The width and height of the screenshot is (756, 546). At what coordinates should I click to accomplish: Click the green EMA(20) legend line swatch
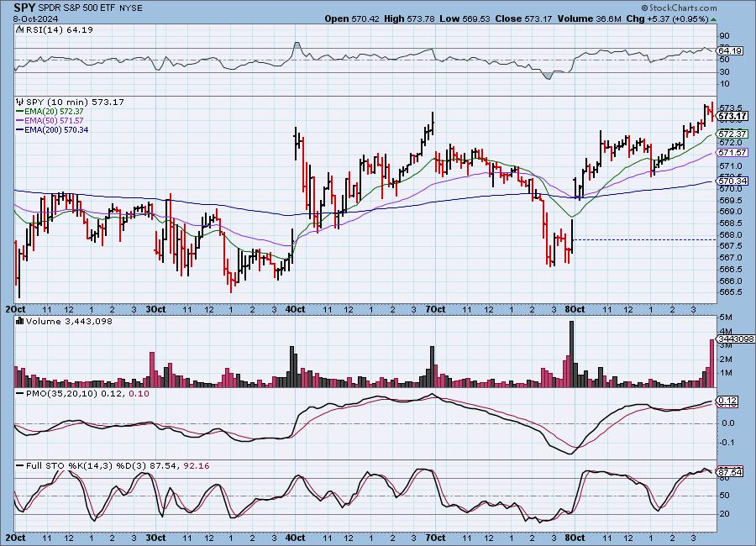(20, 112)
